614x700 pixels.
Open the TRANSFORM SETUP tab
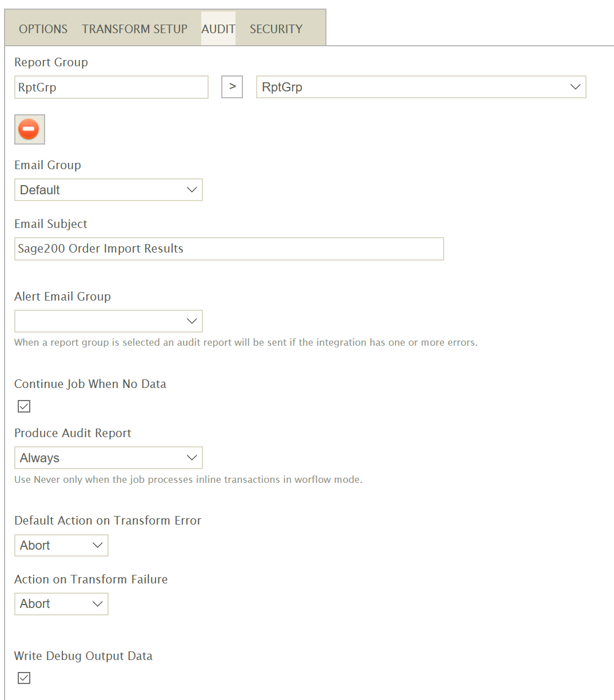pyautogui.click(x=134, y=29)
